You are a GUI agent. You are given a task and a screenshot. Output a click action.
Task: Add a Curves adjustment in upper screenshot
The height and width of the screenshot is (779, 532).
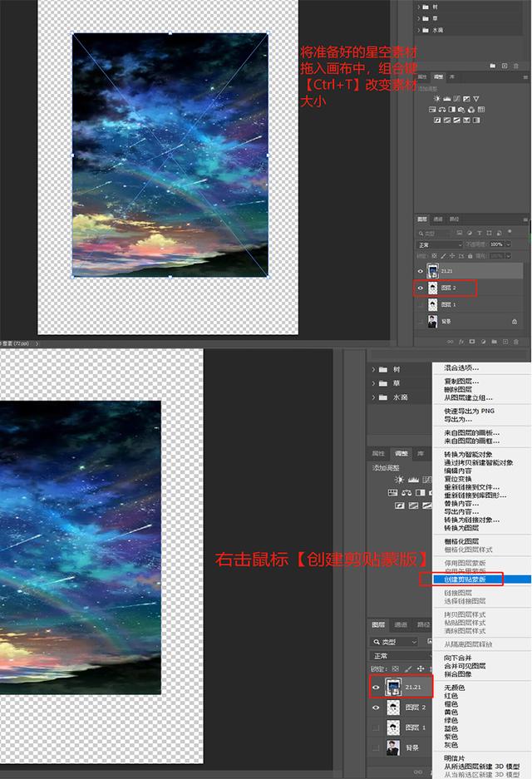457,99
